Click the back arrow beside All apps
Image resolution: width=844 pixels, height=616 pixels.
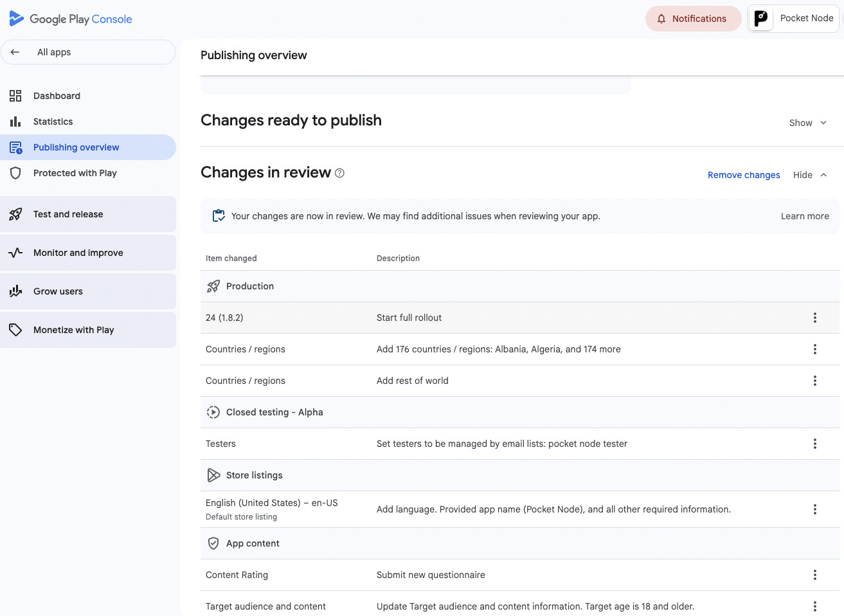point(15,52)
